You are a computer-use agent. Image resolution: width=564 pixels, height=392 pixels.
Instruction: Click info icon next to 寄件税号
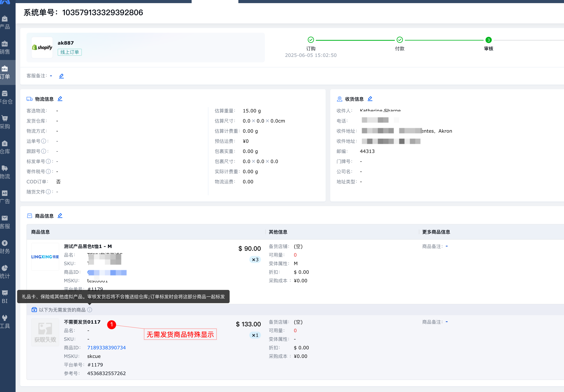point(48,171)
